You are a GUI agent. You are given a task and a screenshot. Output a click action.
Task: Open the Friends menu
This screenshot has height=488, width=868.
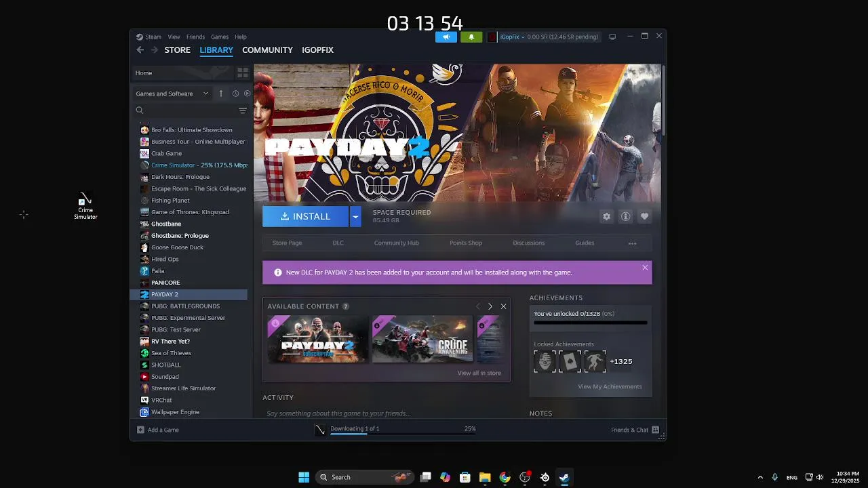(195, 37)
